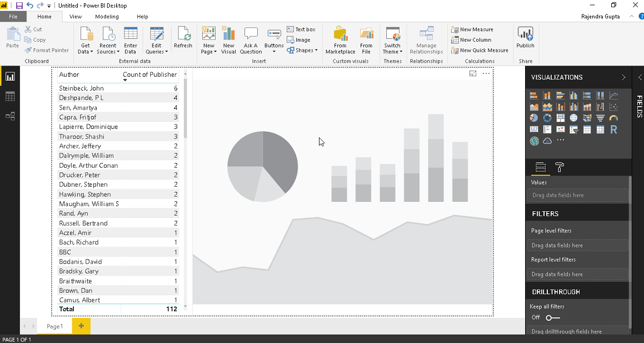Open the Report view in sidebar

click(10, 76)
